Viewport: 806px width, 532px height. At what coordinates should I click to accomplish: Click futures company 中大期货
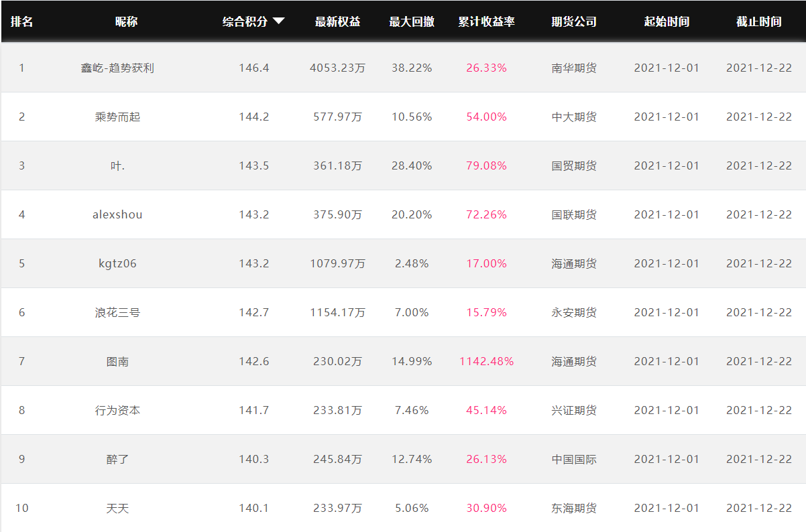coord(574,117)
